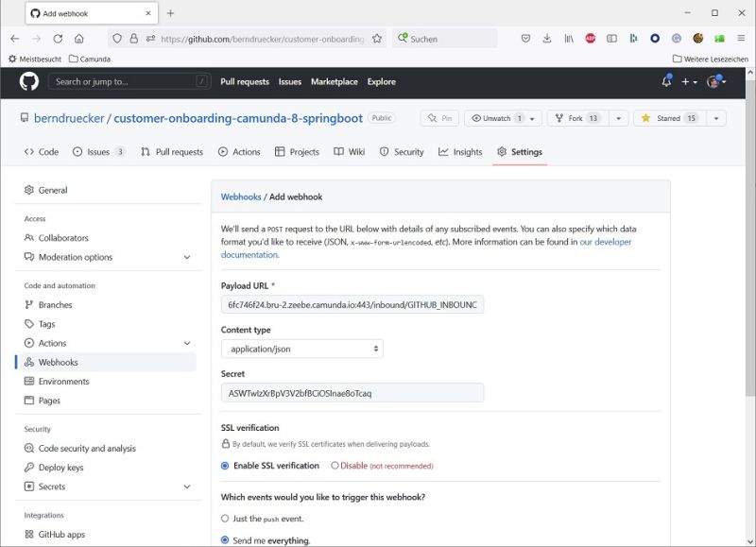Open the plus create-new menu in the header
Image resolution: width=756 pixels, height=547 pixels.
(690, 82)
